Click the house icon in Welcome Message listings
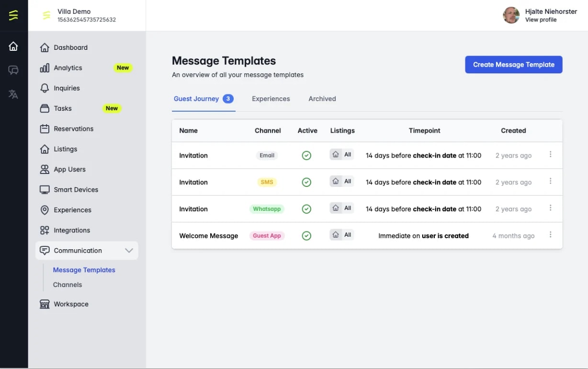This screenshot has width=588, height=369. click(x=336, y=235)
